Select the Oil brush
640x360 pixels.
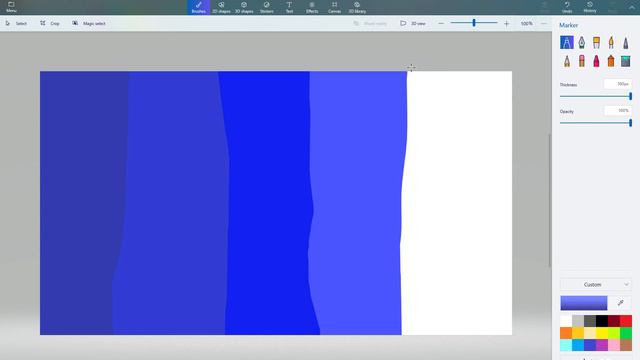click(x=596, y=42)
